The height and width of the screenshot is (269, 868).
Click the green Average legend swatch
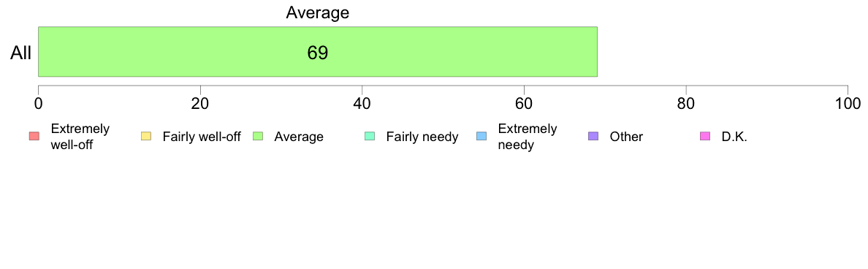pos(258,137)
